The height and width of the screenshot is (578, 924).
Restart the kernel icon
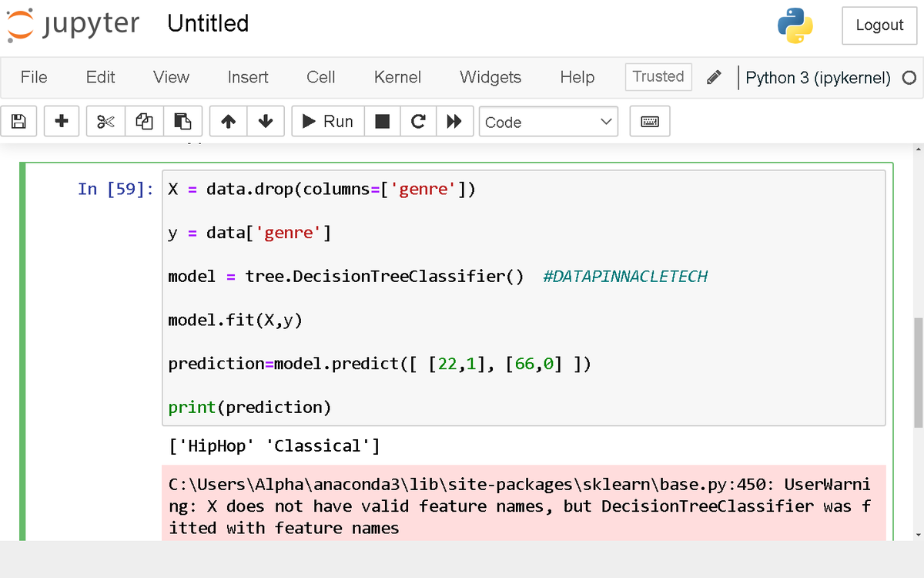[x=418, y=122]
